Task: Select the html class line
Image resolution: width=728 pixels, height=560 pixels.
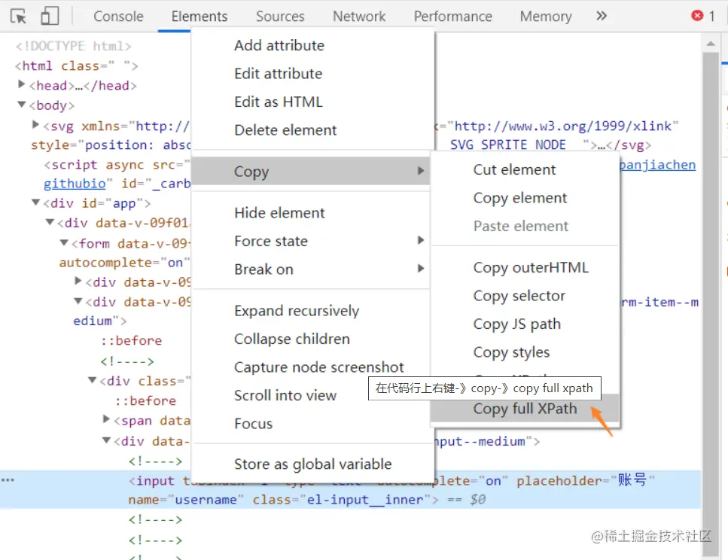Action: tap(76, 66)
